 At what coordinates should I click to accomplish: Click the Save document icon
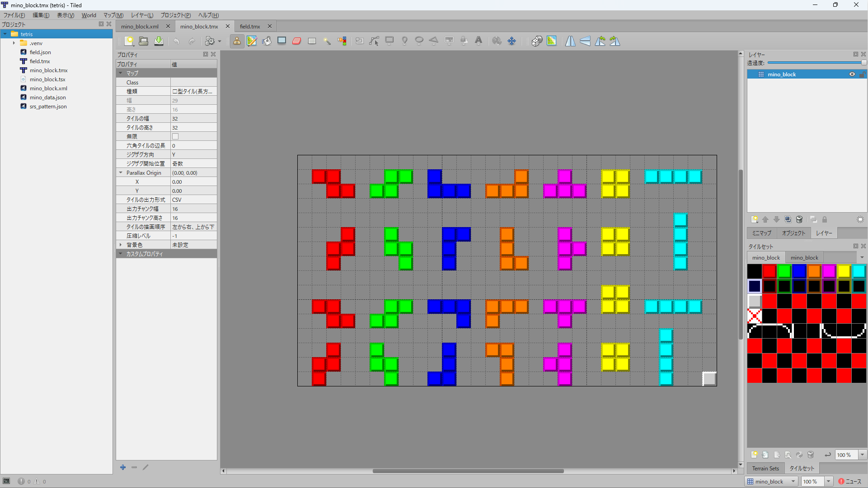point(159,41)
